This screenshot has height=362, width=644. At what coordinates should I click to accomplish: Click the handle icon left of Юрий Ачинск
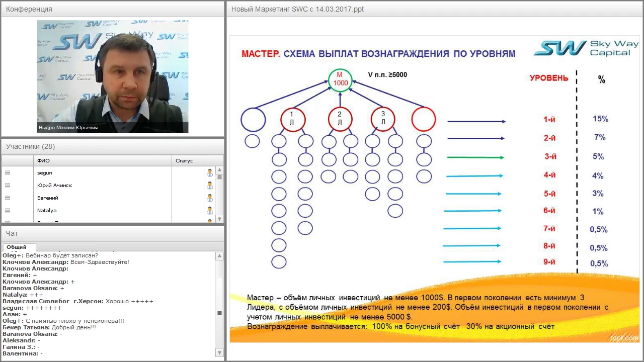point(8,185)
